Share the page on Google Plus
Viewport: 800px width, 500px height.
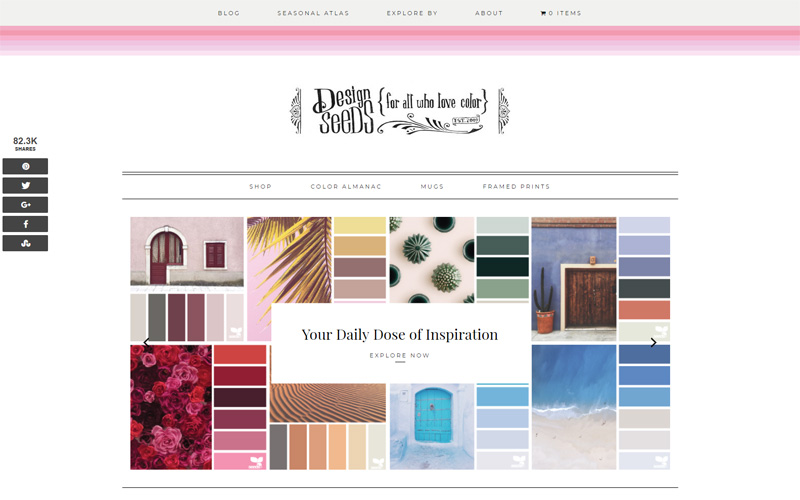coord(25,205)
